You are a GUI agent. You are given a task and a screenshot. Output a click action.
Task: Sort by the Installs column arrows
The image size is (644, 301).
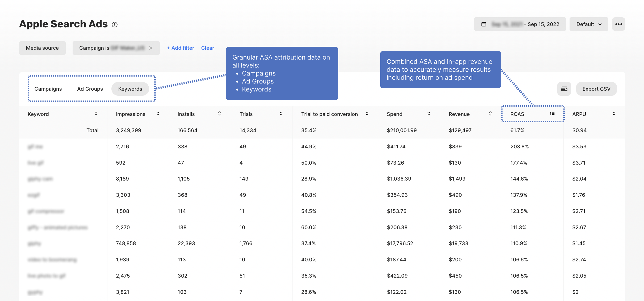tap(219, 114)
